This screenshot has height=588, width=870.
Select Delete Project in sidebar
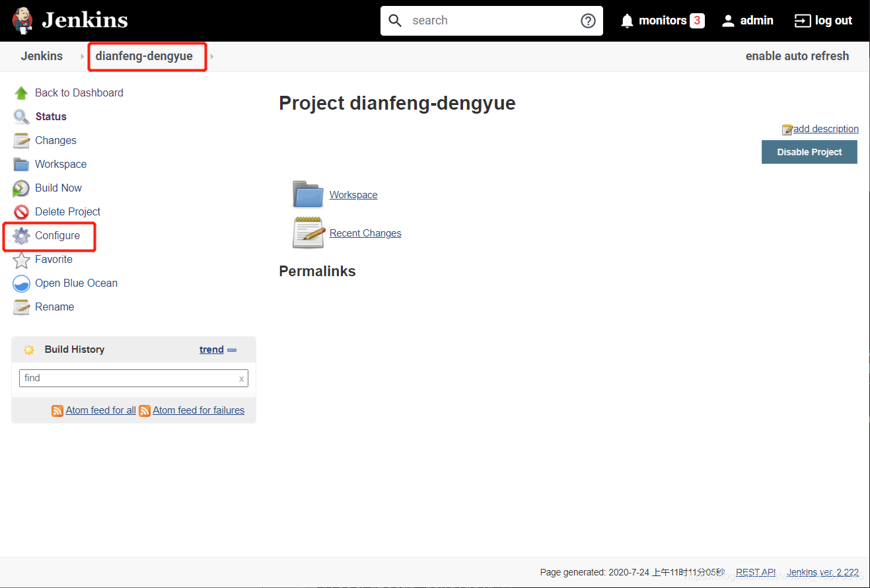67,212
